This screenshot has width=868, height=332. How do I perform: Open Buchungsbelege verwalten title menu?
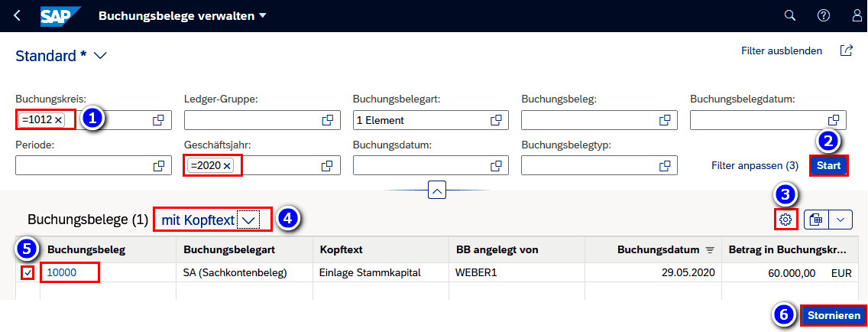point(262,16)
